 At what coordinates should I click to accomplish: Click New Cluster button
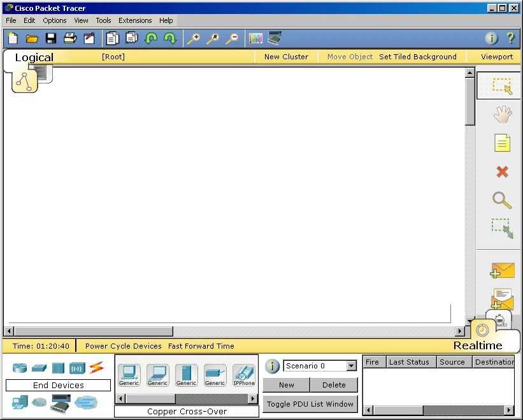click(x=286, y=57)
